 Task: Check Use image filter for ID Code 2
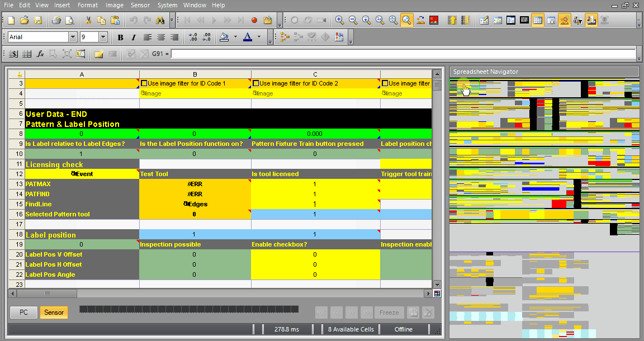pyautogui.click(x=256, y=83)
